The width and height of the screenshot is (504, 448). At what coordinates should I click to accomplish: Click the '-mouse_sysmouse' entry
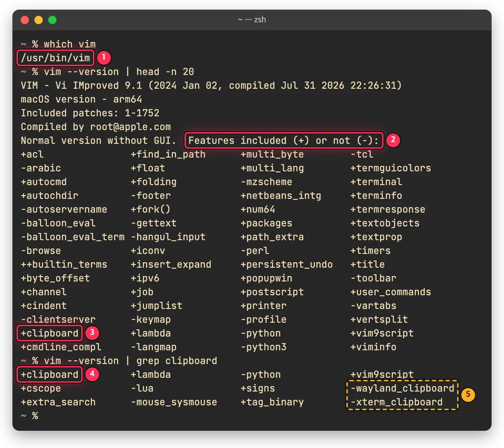[174, 402]
